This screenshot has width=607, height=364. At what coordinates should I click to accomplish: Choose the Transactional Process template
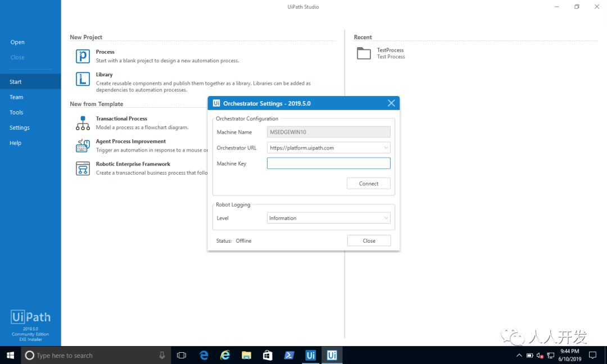coord(121,119)
